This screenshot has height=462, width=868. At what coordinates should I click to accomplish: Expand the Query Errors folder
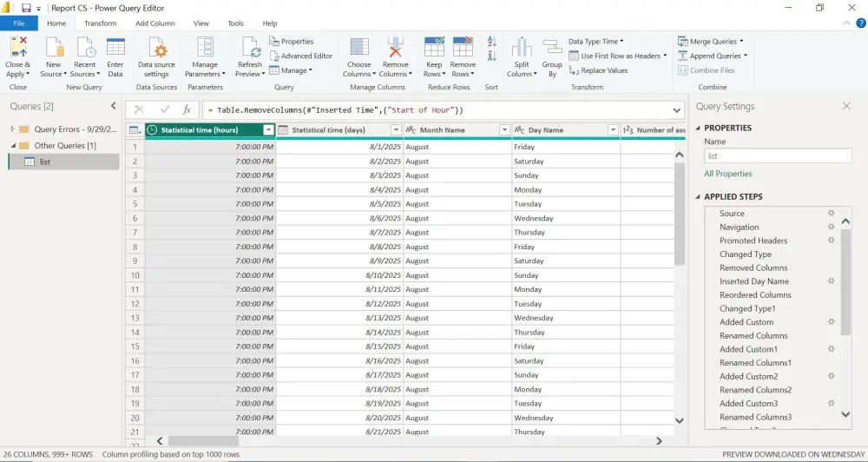13,129
